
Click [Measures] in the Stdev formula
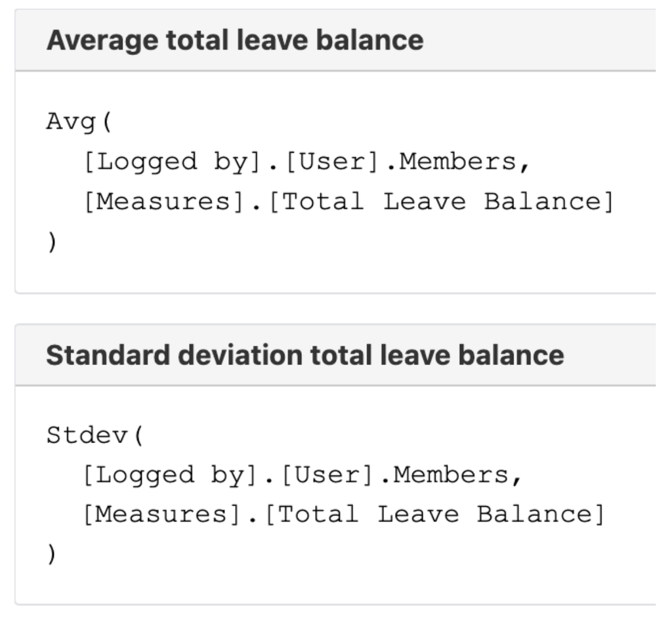(x=162, y=515)
